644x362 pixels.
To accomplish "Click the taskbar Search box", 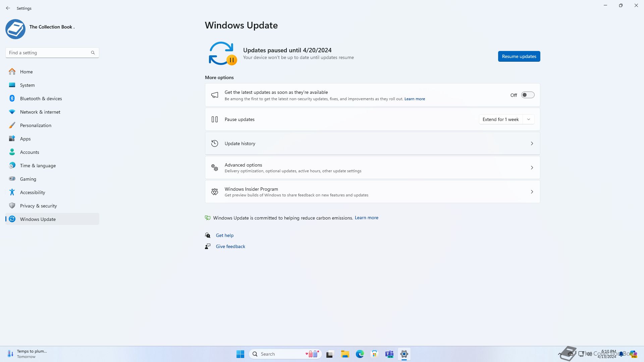I will (285, 354).
